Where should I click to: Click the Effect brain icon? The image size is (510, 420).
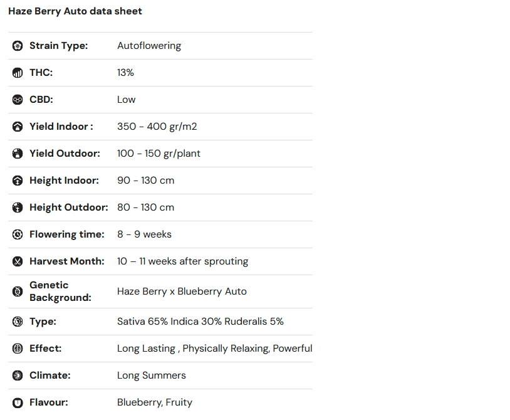point(18,349)
